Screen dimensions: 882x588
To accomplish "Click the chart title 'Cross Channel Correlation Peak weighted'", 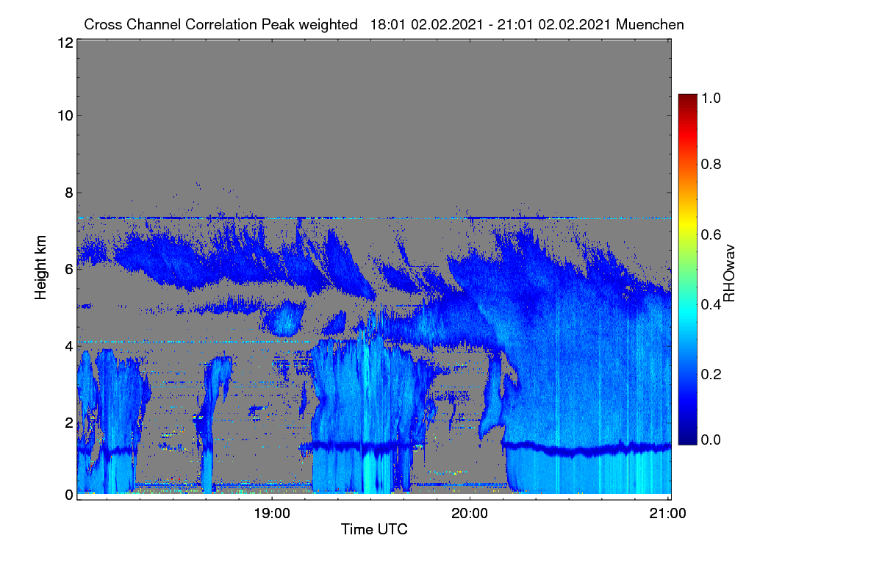I will tap(220, 25).
